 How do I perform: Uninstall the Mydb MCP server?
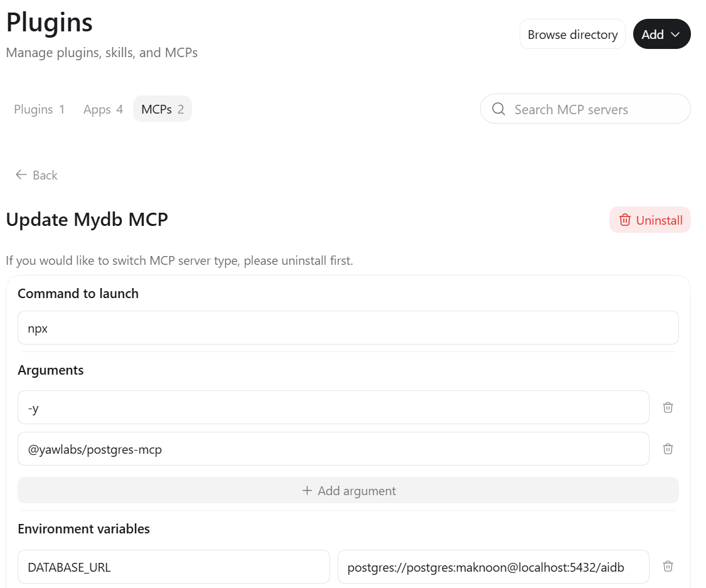tap(650, 220)
